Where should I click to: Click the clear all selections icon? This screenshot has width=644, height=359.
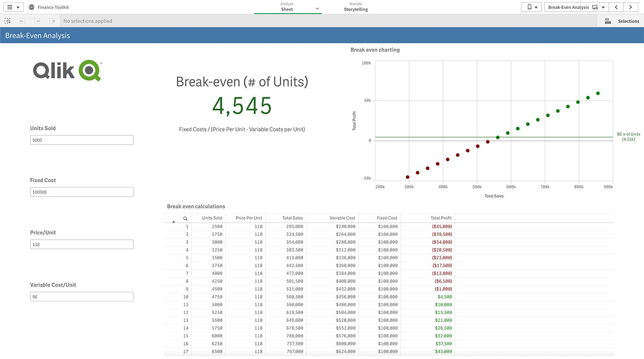52,21
